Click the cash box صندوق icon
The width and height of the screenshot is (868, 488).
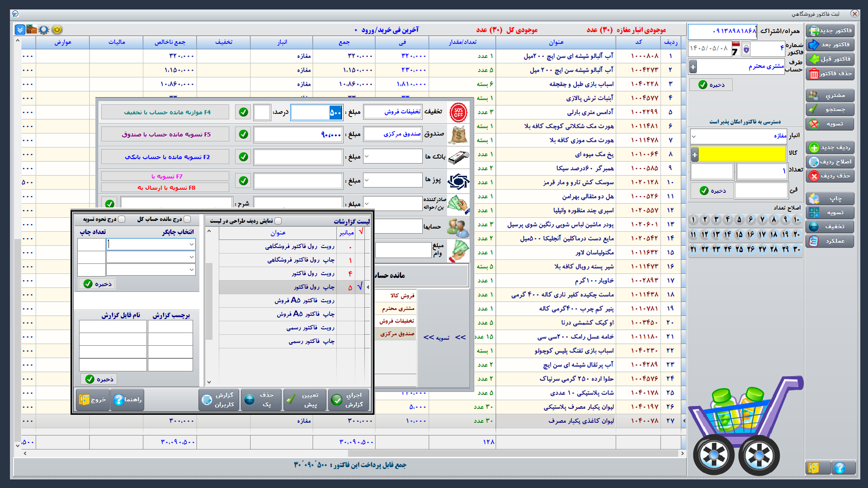coord(458,135)
